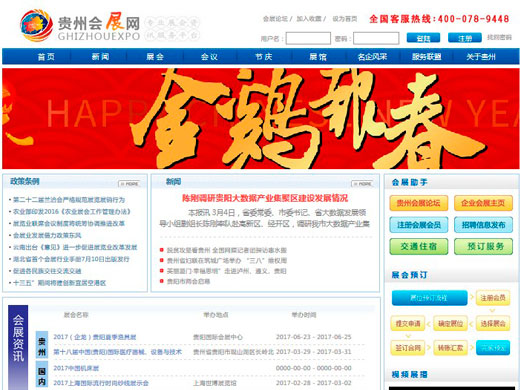Open policy item 云南出台《意见》进一步促进
520x390 pixels.
coord(75,247)
